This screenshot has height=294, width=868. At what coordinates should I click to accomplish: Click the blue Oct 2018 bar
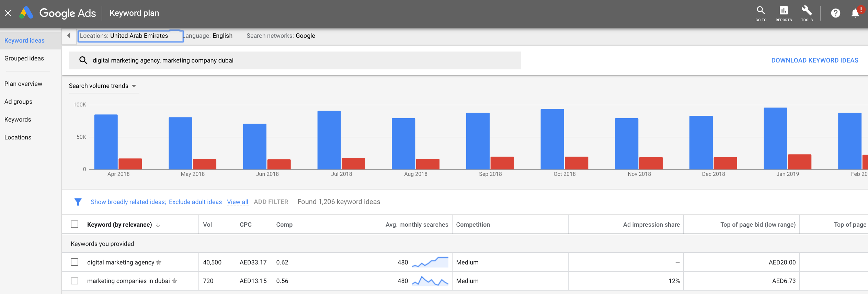coord(552,139)
